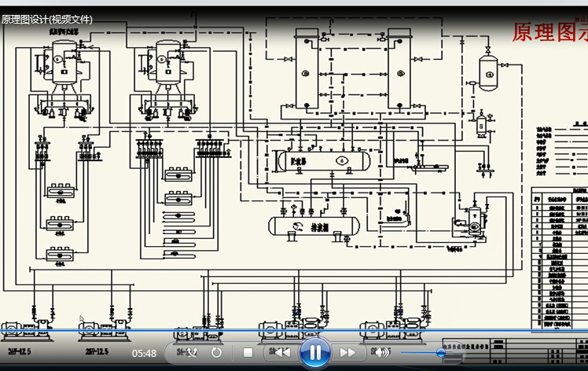Stop video playback
The height and width of the screenshot is (371, 588).
click(248, 353)
